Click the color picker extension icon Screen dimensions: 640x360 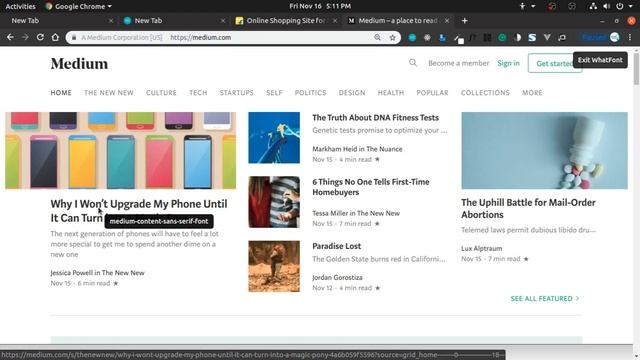458,38
